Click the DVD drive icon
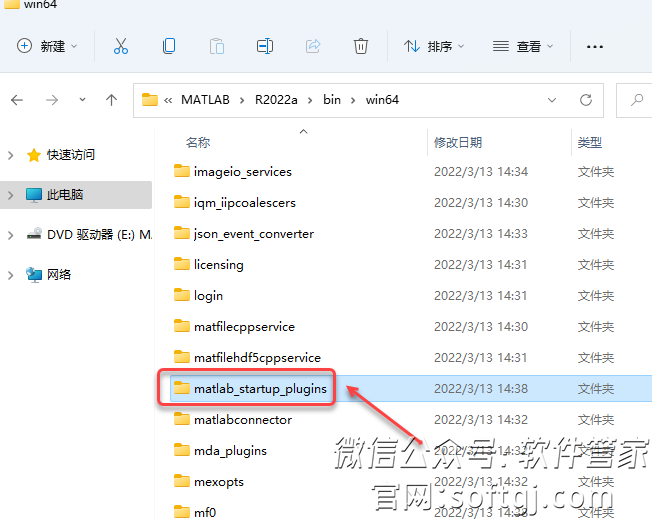The height and width of the screenshot is (519, 652). click(34, 234)
